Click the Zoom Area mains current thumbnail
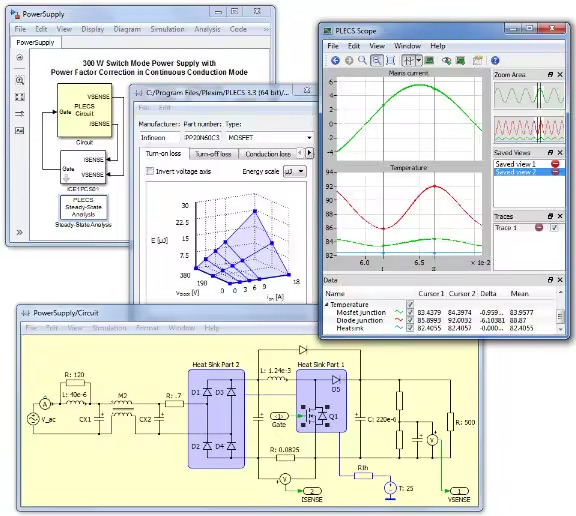 (529, 95)
